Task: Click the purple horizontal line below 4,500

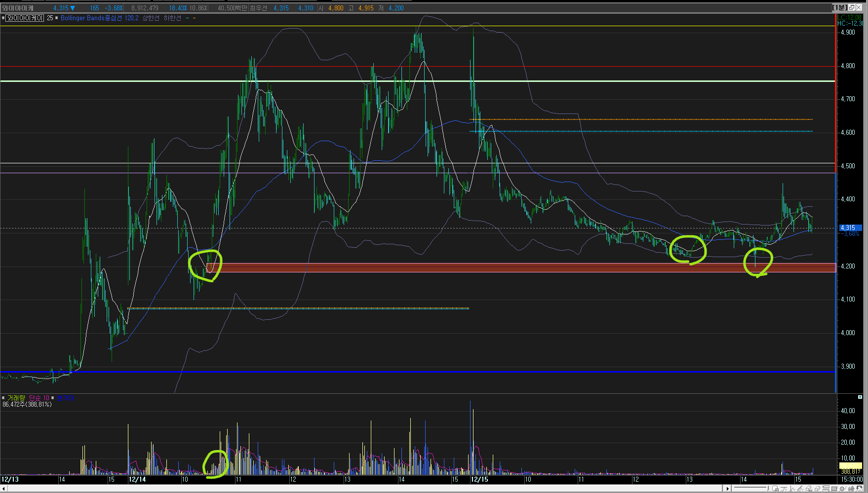Action: 418,173
